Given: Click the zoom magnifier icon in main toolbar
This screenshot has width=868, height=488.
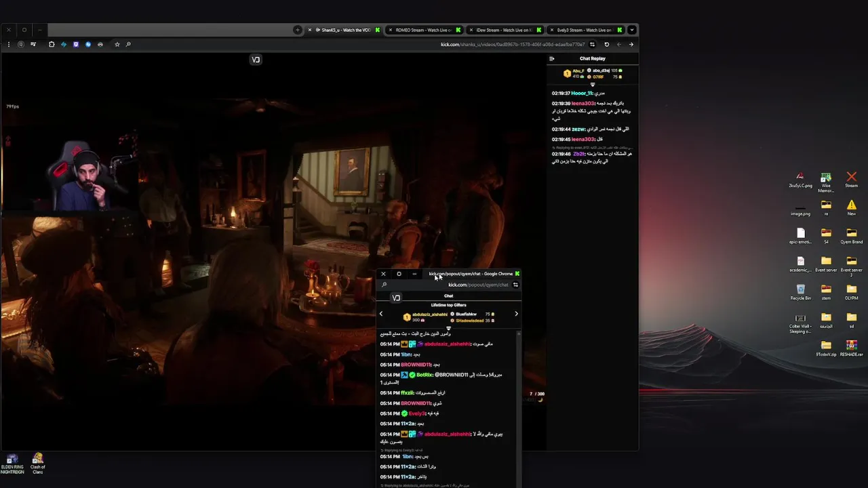Looking at the screenshot, I should [128, 44].
